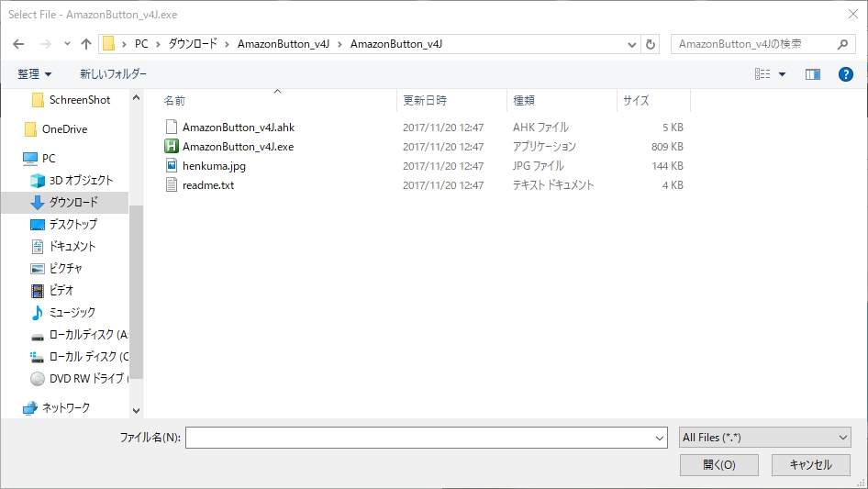Select file name readme.txt
This screenshot has width=868, height=489.
(208, 185)
